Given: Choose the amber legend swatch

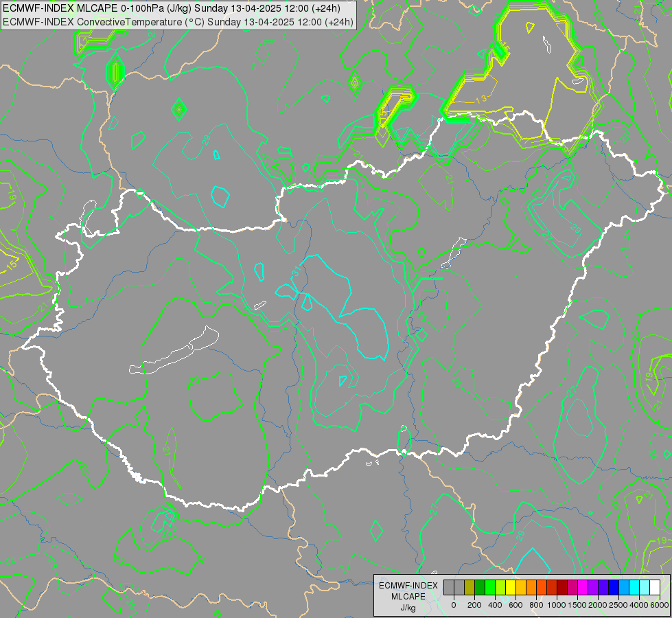Looking at the screenshot, I should (x=521, y=587).
